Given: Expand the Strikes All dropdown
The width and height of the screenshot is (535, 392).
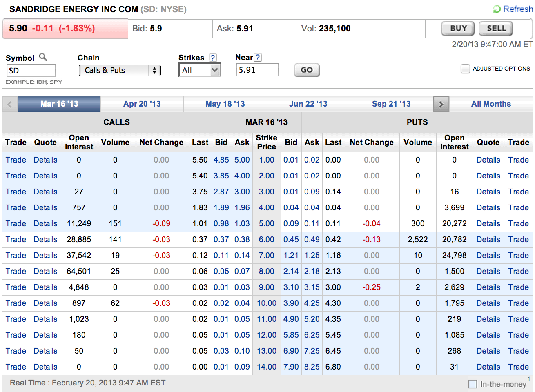Looking at the screenshot, I should 200,70.
